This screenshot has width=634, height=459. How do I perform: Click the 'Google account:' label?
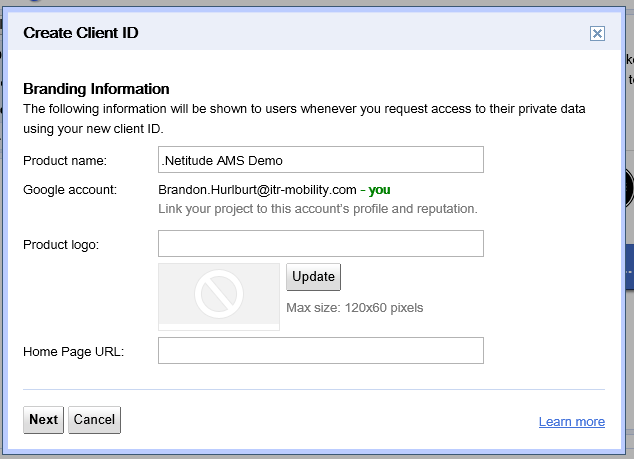(x=70, y=190)
